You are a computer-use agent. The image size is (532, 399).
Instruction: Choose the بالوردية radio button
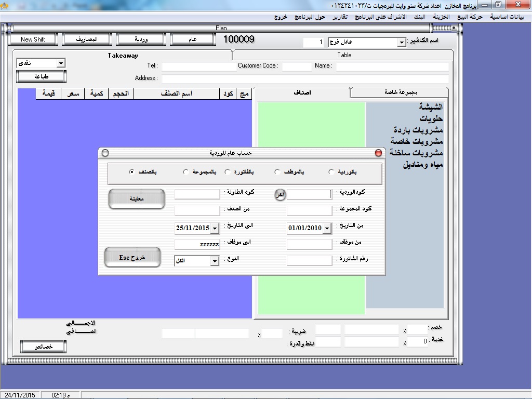[331, 172]
